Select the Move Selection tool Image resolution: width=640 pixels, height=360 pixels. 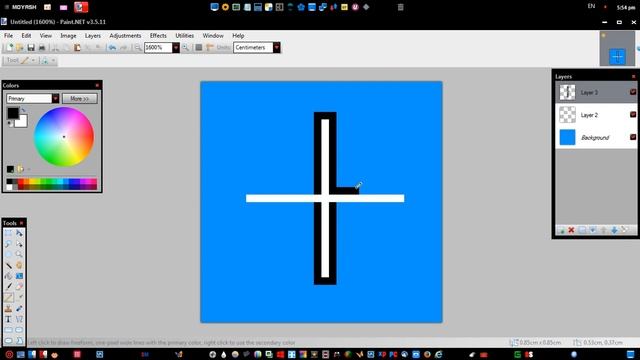tap(19, 244)
